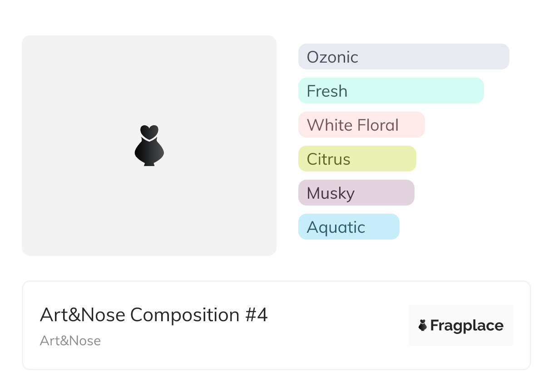Screen dimensions: 553x392
Task: Click the Fragplace wordmark text
Action: point(467,326)
